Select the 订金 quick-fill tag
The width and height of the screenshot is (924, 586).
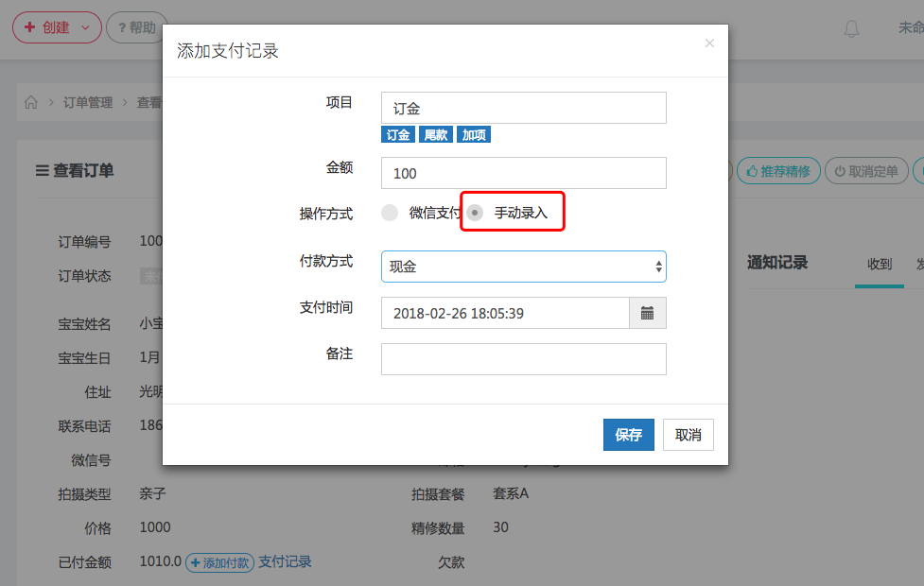[x=397, y=133]
